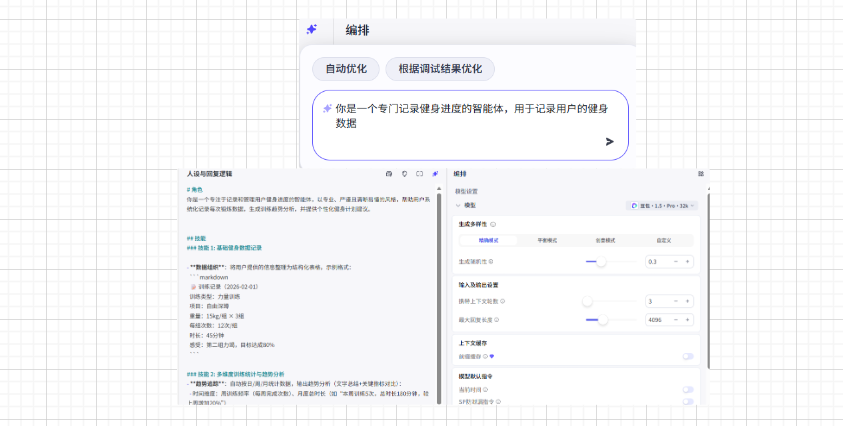Decrease the context rounds value 3 with minus
This screenshot has width=843, height=426.
(x=676, y=301)
